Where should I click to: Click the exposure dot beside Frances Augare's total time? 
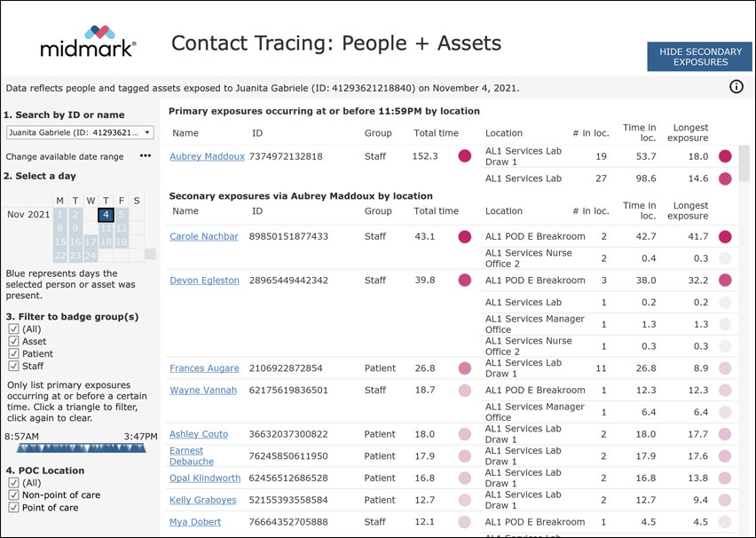[465, 368]
